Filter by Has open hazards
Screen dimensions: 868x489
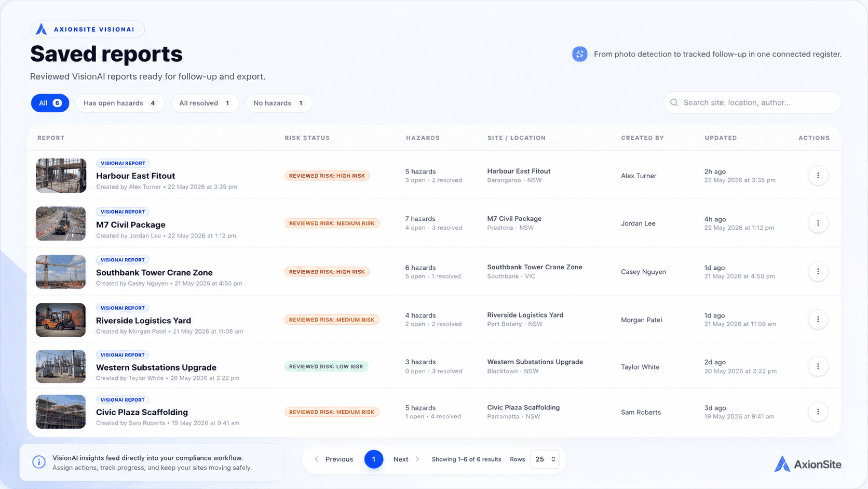pos(120,103)
